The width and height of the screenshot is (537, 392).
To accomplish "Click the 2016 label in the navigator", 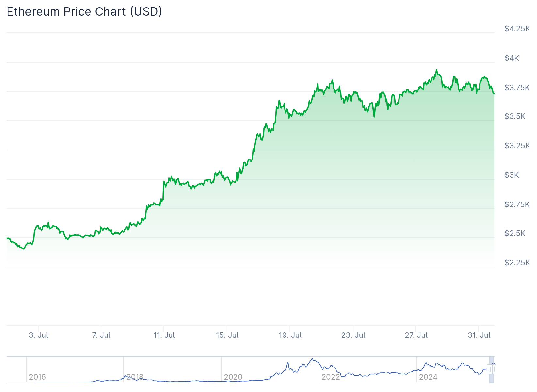I will tap(37, 377).
